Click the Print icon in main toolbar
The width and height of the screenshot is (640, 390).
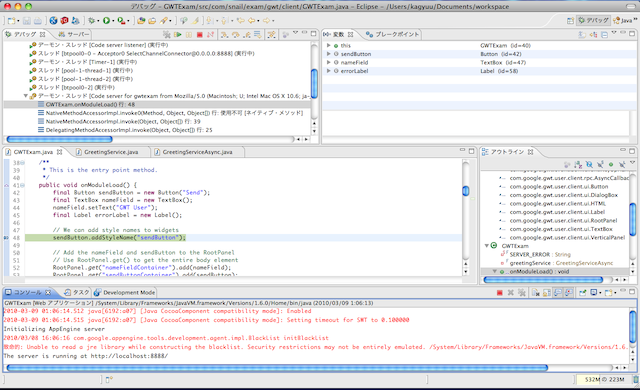pos(38,20)
